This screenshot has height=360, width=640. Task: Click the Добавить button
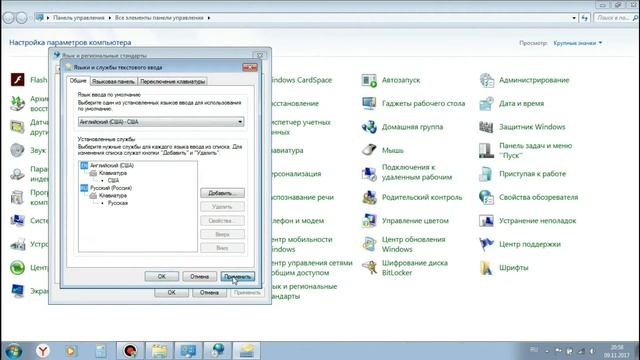(x=222, y=193)
